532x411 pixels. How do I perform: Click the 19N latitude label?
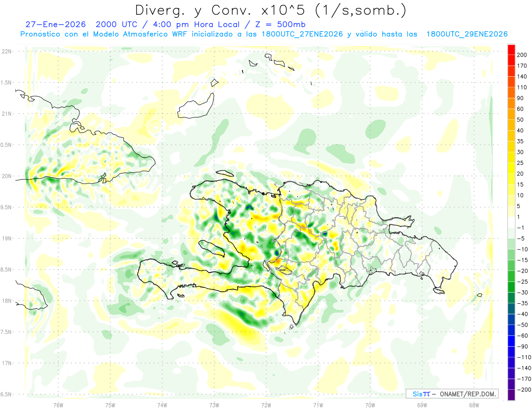(6, 238)
